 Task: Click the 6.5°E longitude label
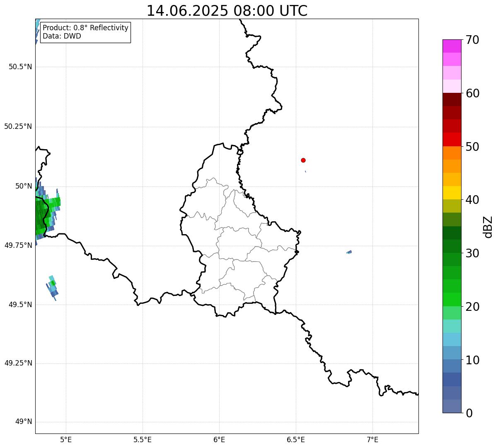(296, 440)
